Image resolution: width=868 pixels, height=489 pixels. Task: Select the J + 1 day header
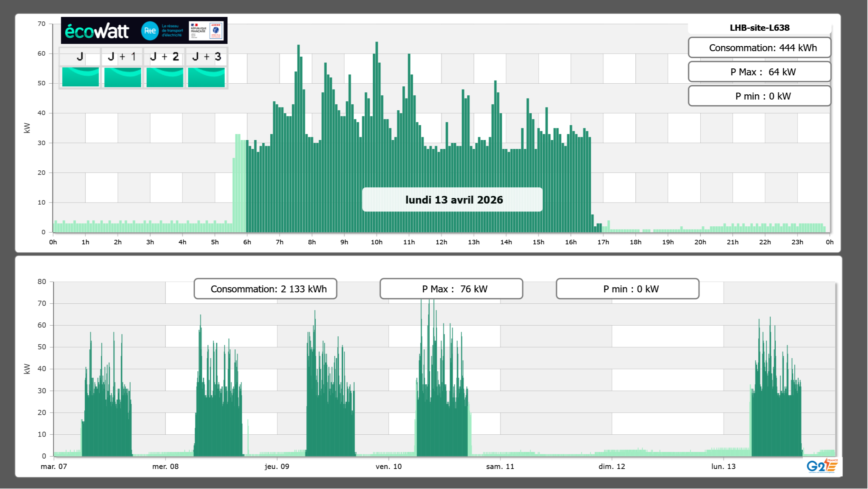tap(122, 57)
